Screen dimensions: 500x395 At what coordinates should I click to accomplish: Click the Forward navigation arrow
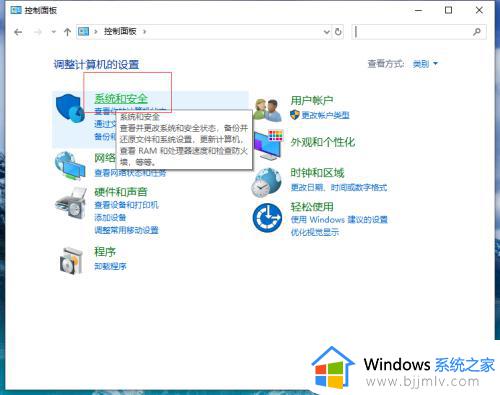38,32
